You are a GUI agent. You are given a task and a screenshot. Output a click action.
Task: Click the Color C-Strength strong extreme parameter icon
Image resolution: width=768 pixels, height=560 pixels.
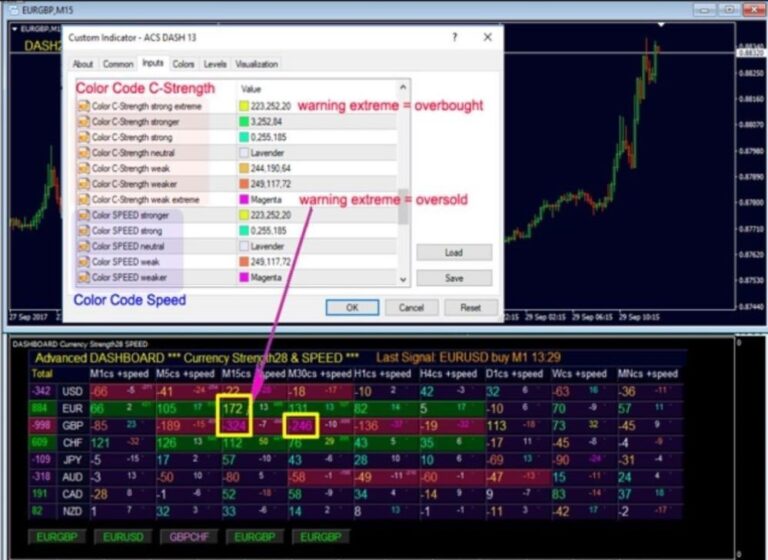coord(84,106)
